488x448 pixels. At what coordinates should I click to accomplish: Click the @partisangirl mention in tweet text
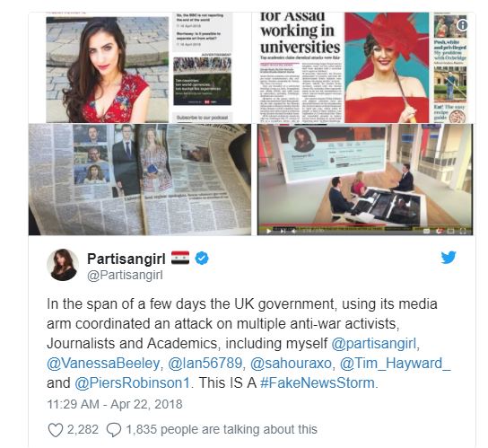point(373,344)
